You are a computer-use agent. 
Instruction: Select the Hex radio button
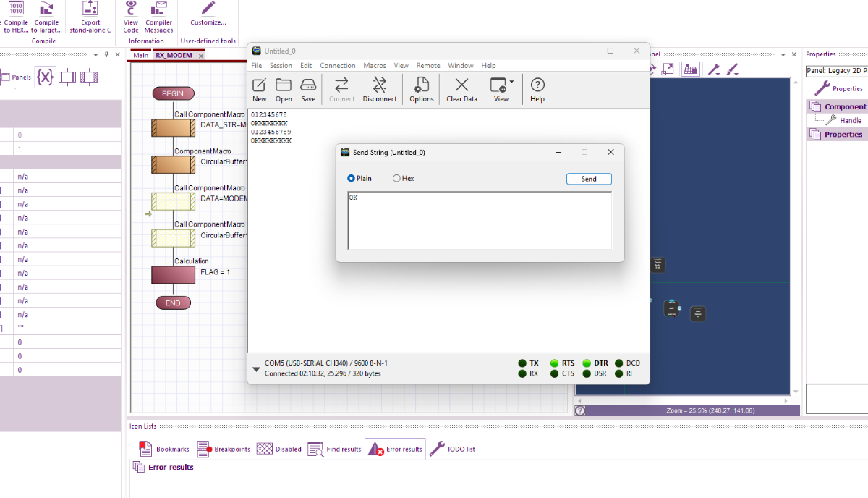396,178
